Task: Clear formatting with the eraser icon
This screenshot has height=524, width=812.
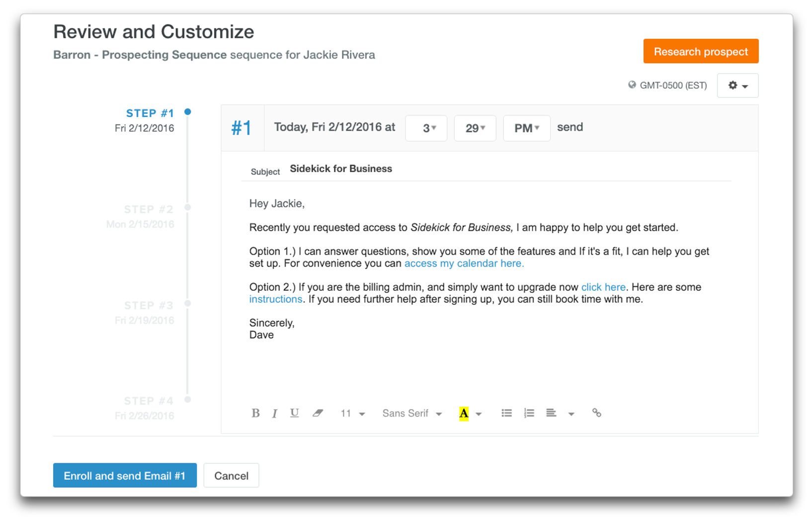Action: coord(318,413)
